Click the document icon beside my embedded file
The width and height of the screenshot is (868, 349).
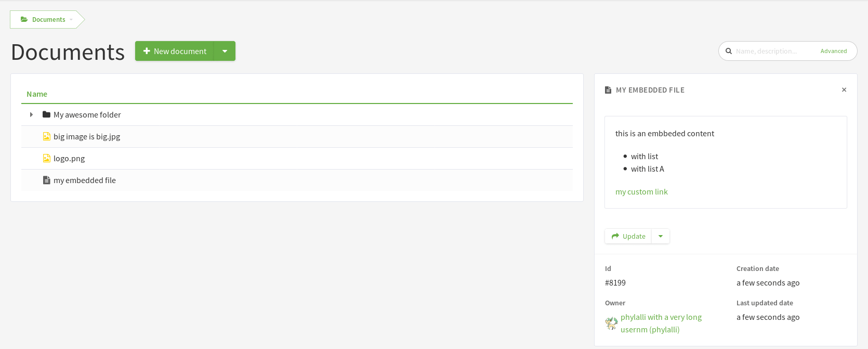click(47, 180)
